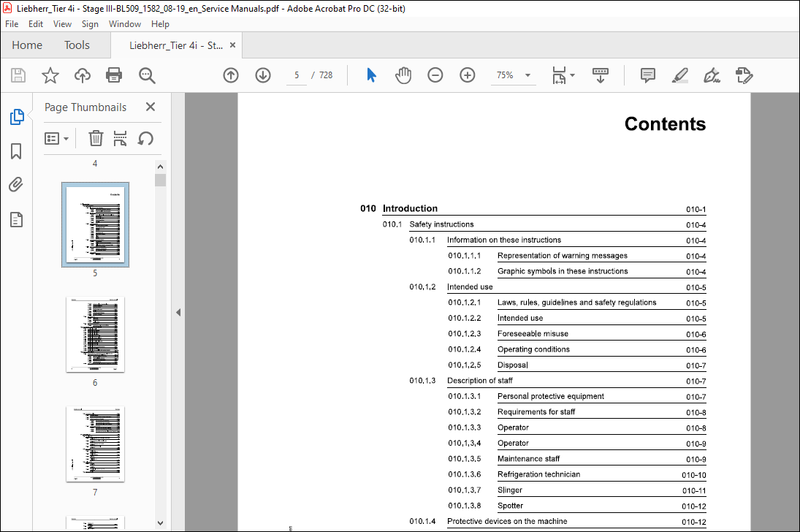Click the Safety instructions contents entry
Viewport: 800px width, 532px height.
click(x=544, y=224)
